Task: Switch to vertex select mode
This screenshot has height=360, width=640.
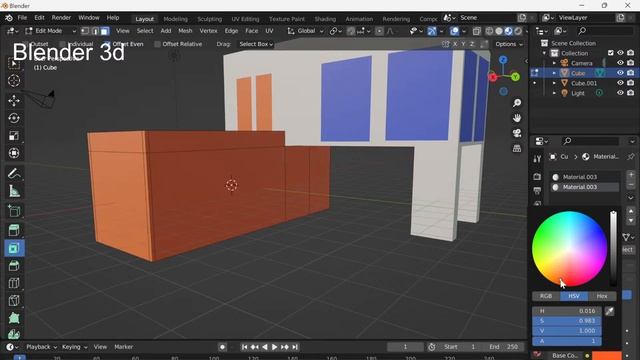Action: point(85,31)
